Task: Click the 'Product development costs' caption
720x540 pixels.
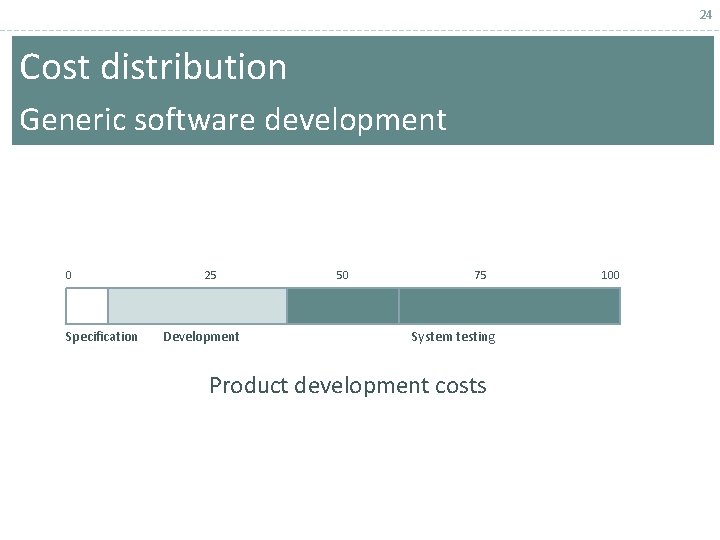Action: 348,385
